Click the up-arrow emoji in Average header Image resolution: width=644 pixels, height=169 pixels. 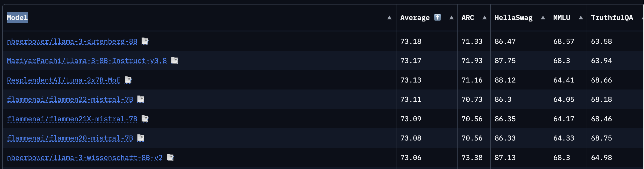point(437,17)
